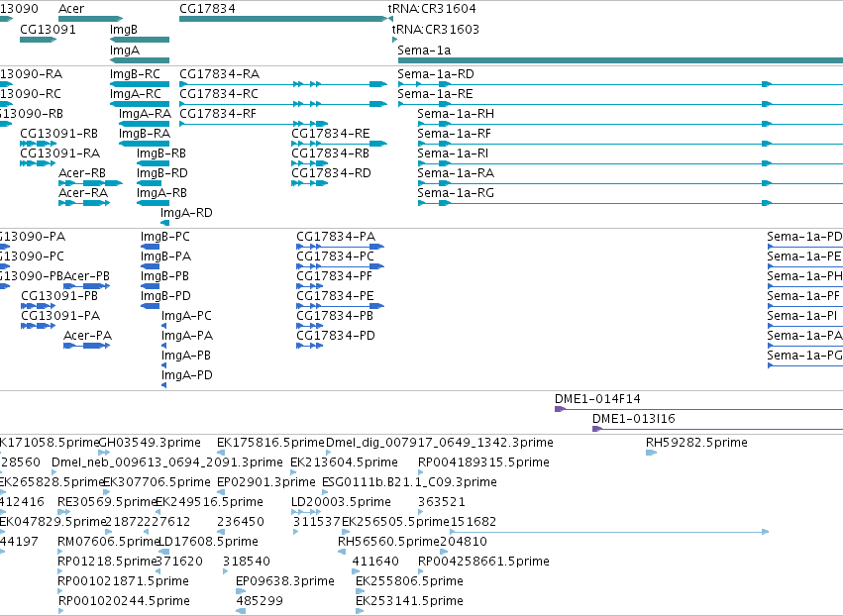The image size is (843, 616).
Task: Click EST label LD17608.5prime
Action: (x=207, y=542)
